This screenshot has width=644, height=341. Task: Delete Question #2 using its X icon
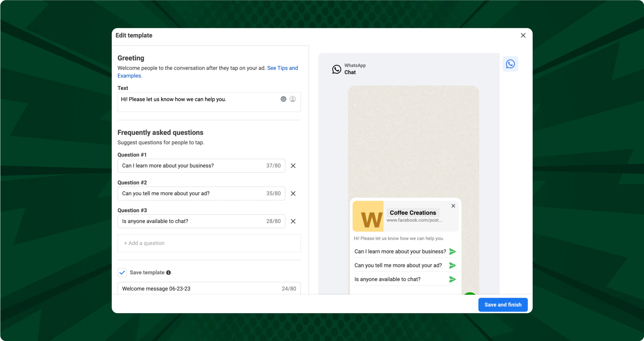[x=293, y=193]
